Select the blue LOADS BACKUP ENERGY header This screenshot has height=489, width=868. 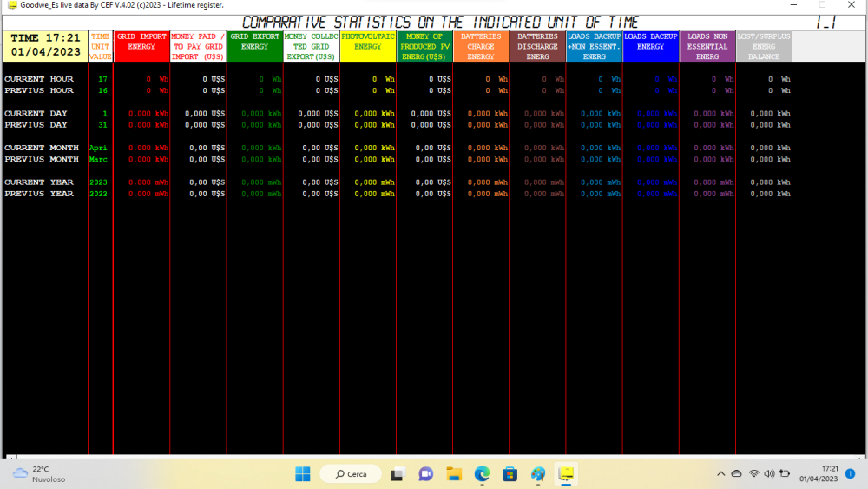[x=651, y=46]
